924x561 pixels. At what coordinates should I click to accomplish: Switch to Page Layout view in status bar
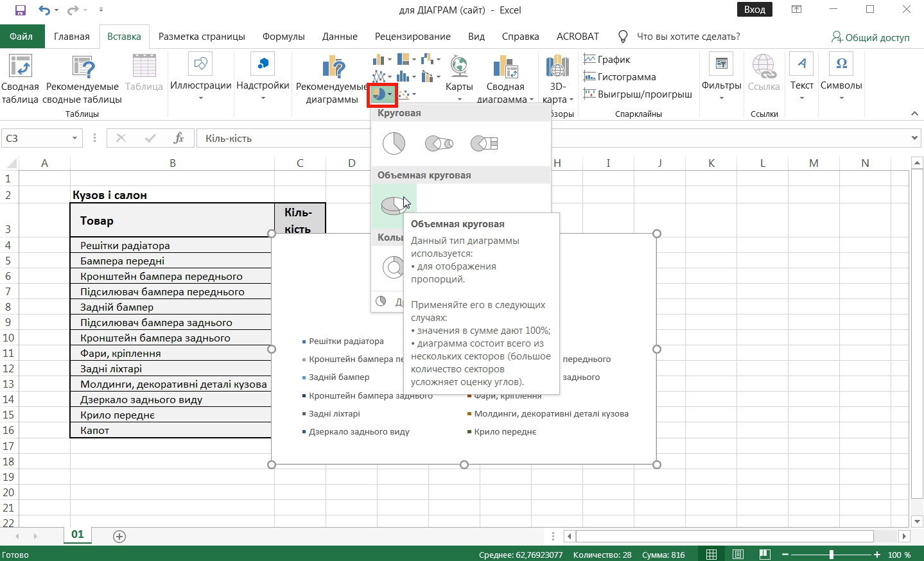point(738,555)
